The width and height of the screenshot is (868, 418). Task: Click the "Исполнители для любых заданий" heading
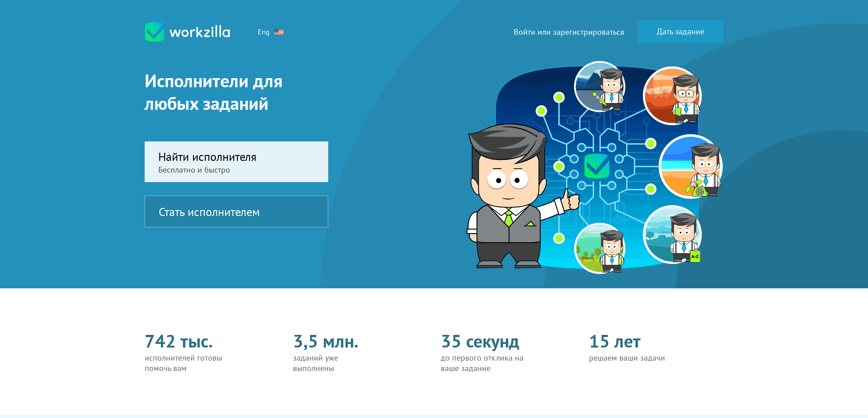point(213,93)
